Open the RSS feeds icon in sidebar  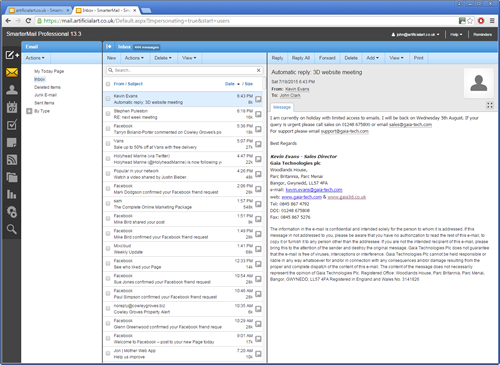coord(12,160)
